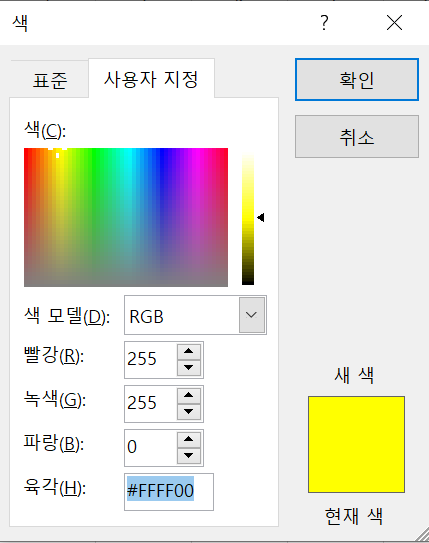Switch to the 표준 tab
Image resolution: width=429 pixels, height=543 pixels.
[x=50, y=80]
